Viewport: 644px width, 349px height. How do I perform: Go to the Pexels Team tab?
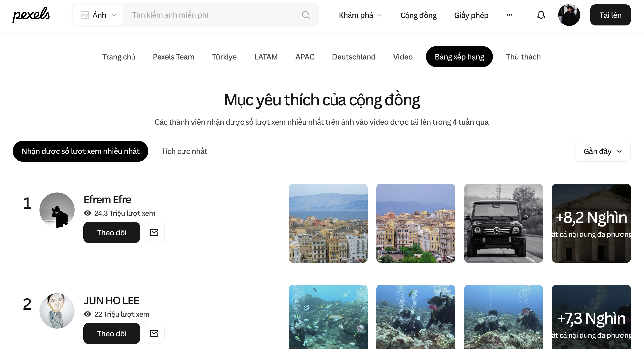(173, 57)
